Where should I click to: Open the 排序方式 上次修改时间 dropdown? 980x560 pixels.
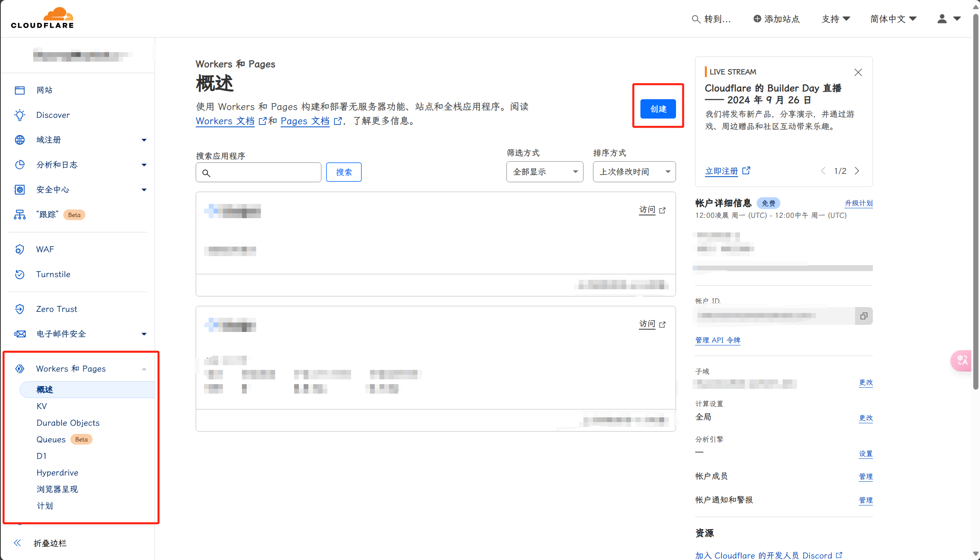[634, 172]
